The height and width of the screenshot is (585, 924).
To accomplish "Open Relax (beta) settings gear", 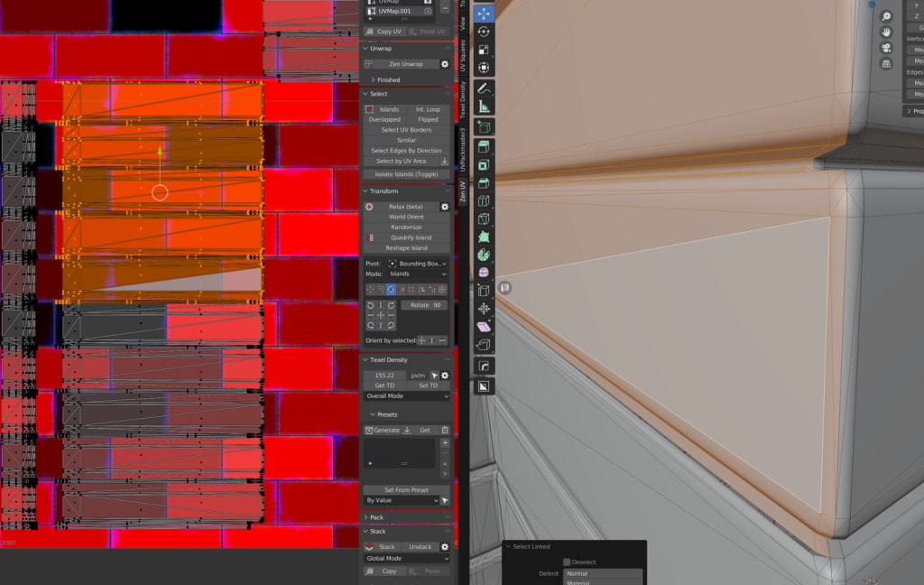I will point(445,207).
